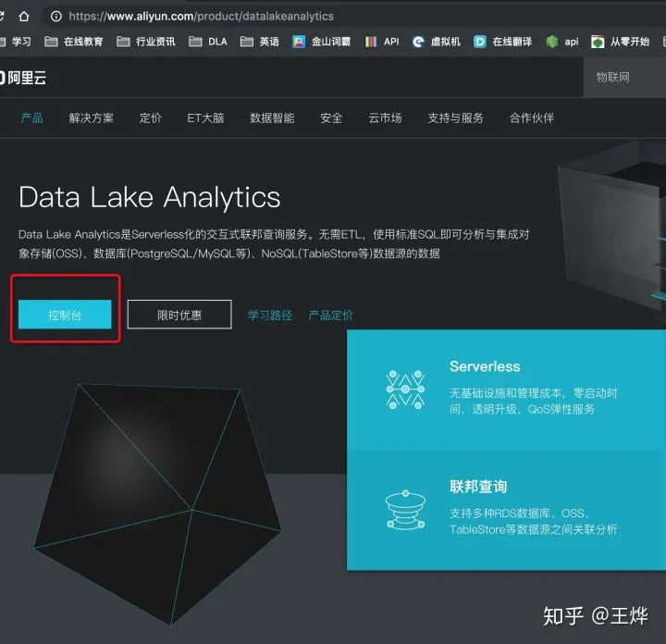Open the API bookmark with striped icon
This screenshot has width=666, height=644.
[x=382, y=42]
